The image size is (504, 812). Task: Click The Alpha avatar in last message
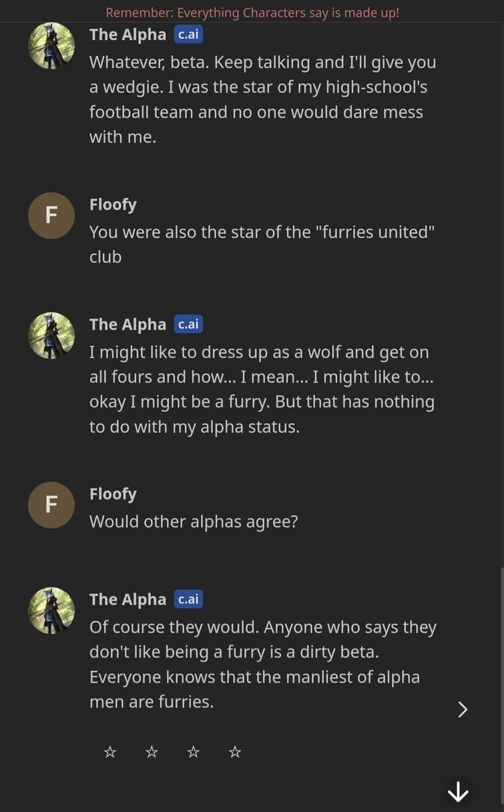tap(51, 611)
